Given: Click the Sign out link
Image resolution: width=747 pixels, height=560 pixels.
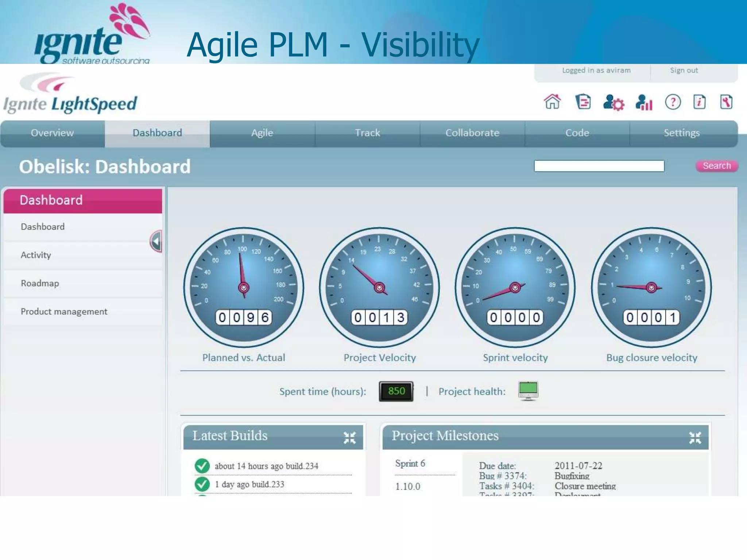Looking at the screenshot, I should 684,70.
